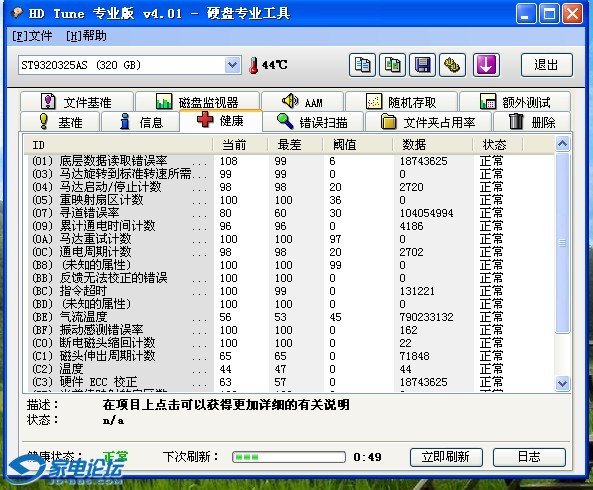Switch to the 额外测试 tab
The width and height of the screenshot is (593, 490).
point(515,102)
